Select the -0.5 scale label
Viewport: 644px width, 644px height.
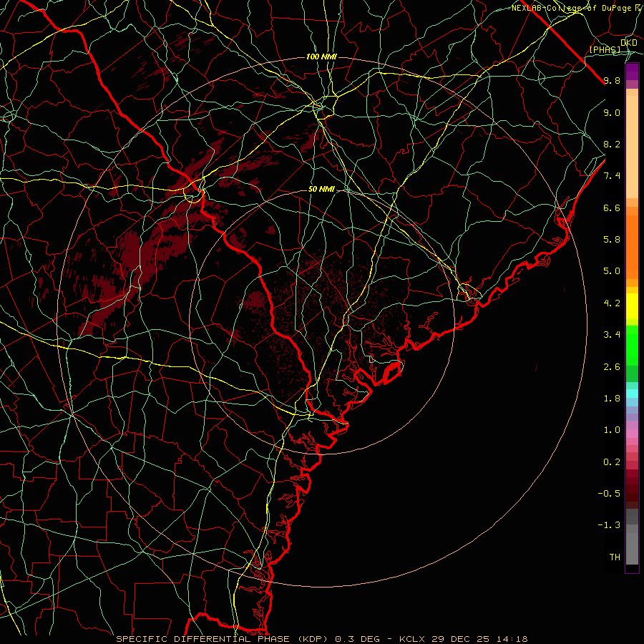pos(609,493)
